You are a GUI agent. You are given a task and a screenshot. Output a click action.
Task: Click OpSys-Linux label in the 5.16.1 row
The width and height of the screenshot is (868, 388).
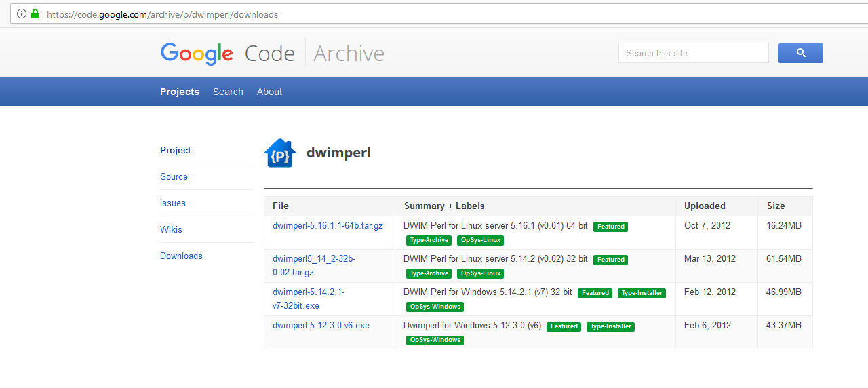click(480, 240)
